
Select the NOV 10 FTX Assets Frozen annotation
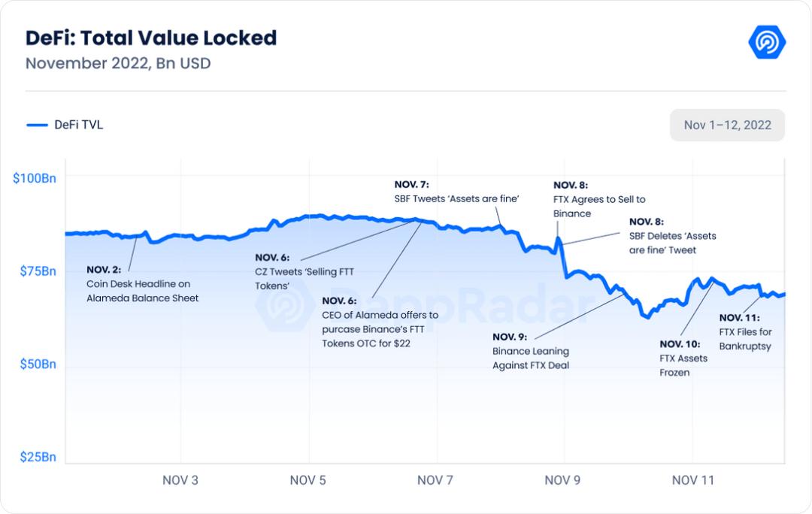[683, 358]
